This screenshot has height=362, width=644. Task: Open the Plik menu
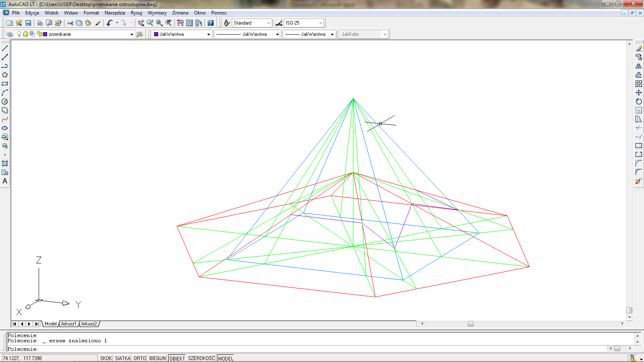pos(16,13)
